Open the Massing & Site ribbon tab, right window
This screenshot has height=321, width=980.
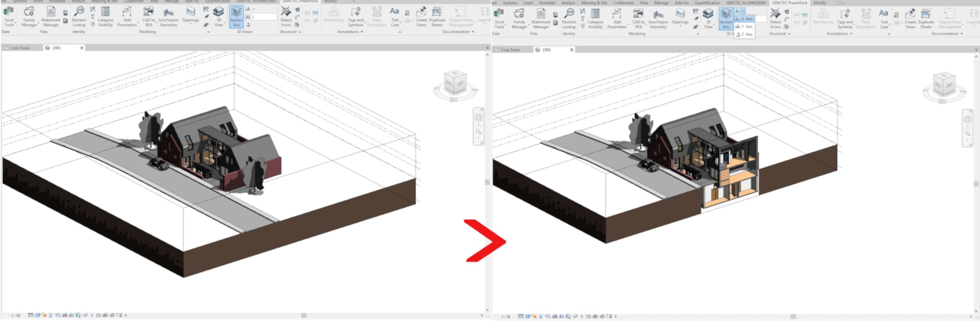(x=594, y=3)
